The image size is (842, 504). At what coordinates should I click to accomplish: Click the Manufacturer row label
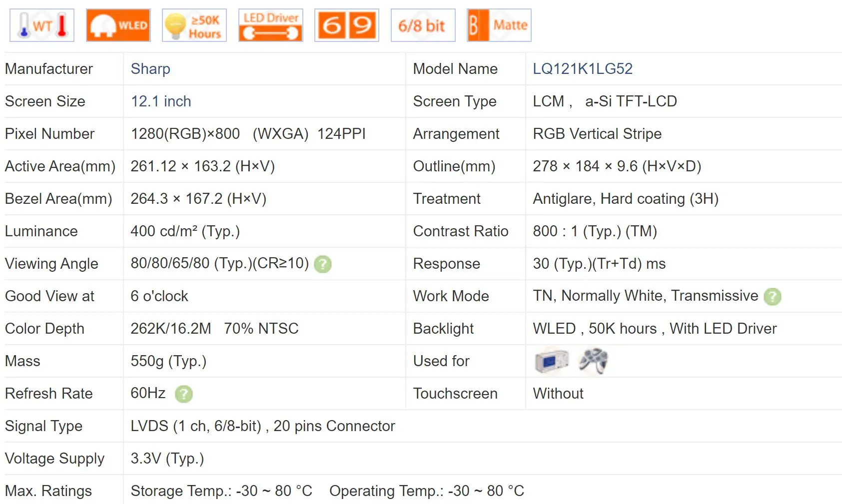click(x=49, y=69)
